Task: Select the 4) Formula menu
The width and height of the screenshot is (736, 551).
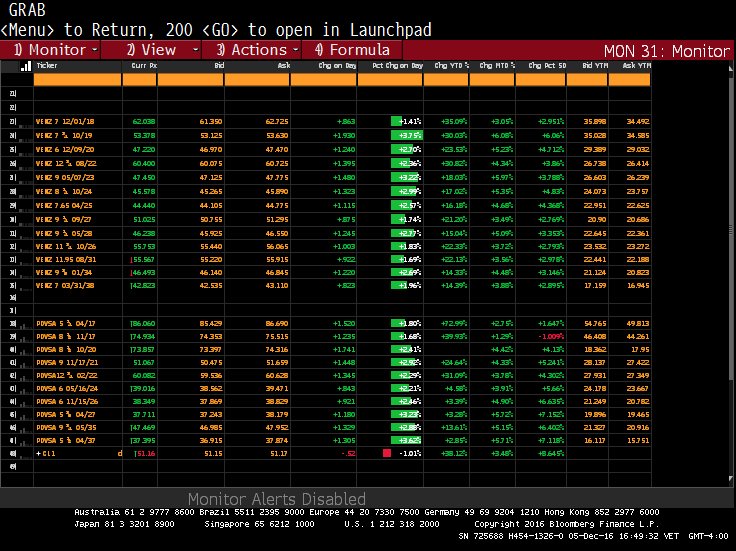Action: click(352, 50)
